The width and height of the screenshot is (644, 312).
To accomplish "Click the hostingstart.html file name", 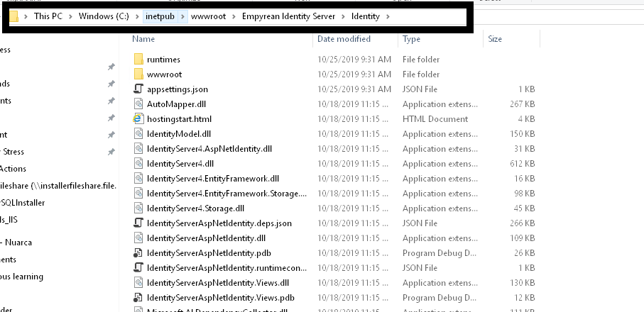I will click(179, 119).
